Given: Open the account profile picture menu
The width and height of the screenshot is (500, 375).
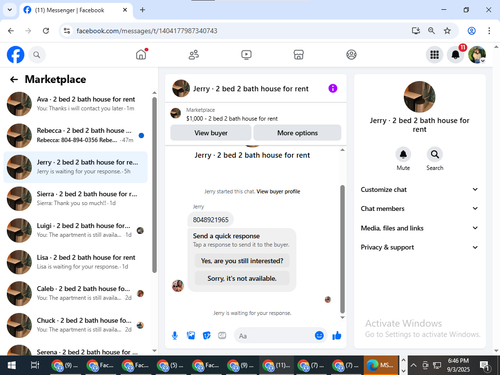Looking at the screenshot, I should pyautogui.click(x=477, y=55).
